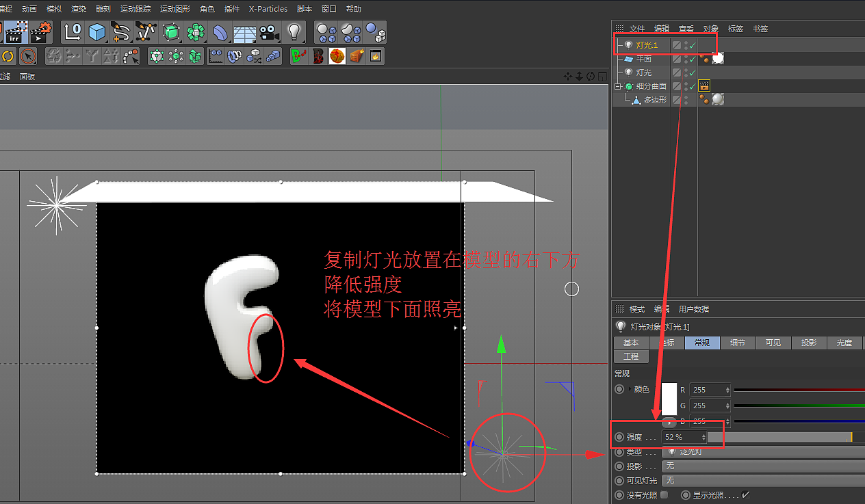Click the MoGraph cloner icon
This screenshot has height=504, width=865.
[x=157, y=56]
